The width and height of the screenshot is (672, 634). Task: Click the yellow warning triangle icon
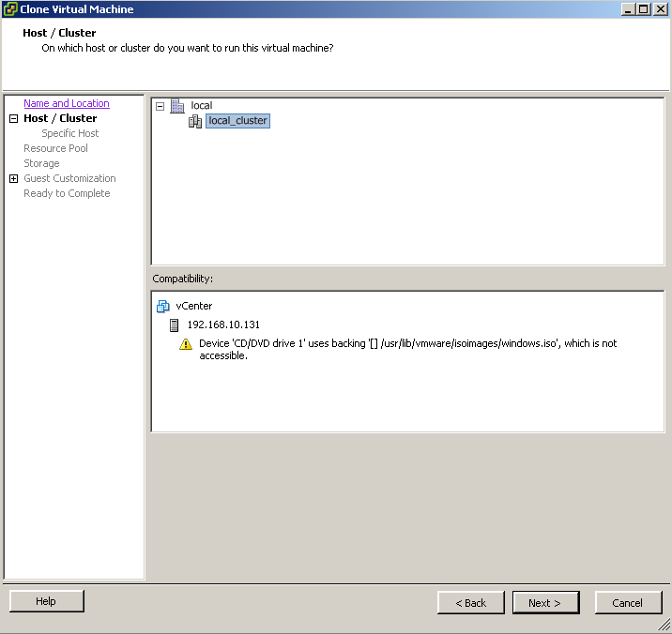[186, 344]
